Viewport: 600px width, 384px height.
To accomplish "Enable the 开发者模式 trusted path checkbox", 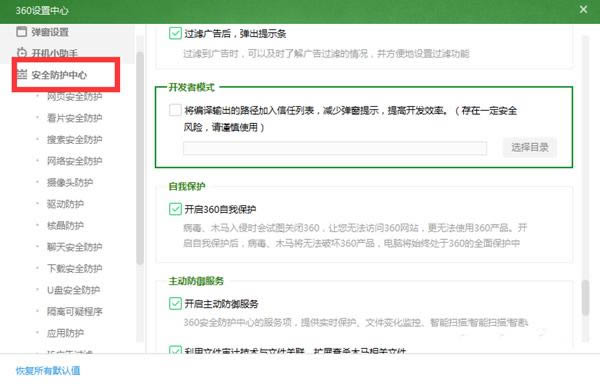I will click(x=175, y=110).
